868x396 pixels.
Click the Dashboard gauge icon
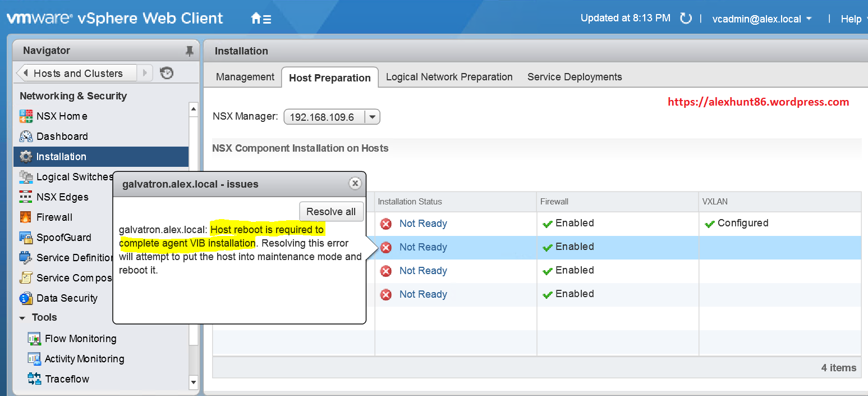pos(26,136)
